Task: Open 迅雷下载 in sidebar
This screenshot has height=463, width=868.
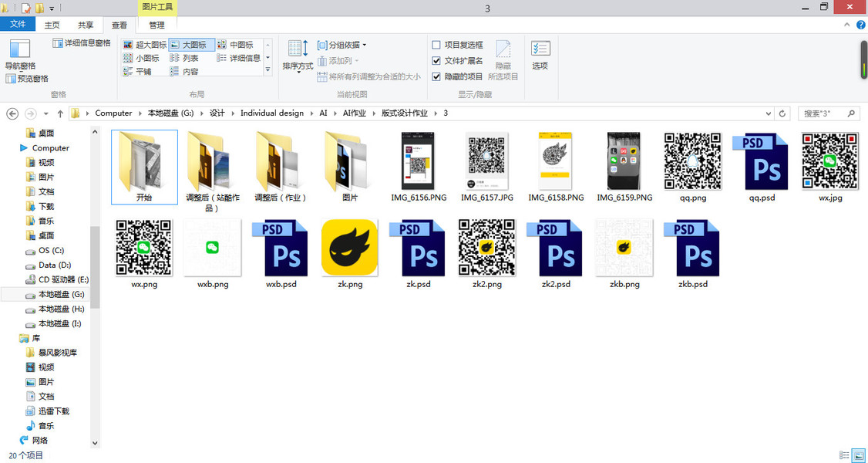Action: 48,411
